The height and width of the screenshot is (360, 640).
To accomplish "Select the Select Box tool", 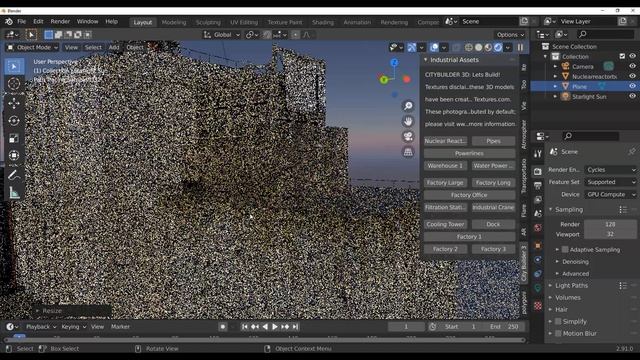I will 14,66.
